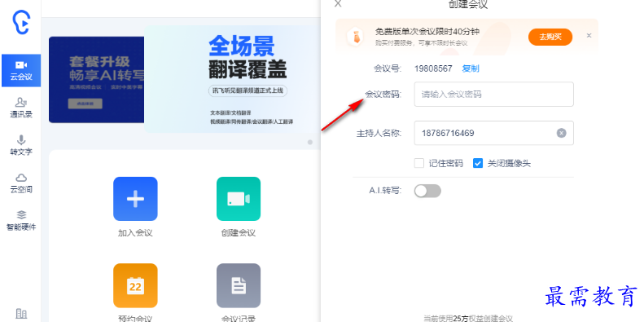Focus the 主持人名称 host name field
The height and width of the screenshot is (322, 644).
coord(493,133)
